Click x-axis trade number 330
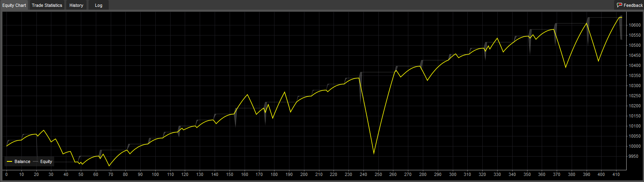Screen dimensions: 644x182 [x=497, y=174]
